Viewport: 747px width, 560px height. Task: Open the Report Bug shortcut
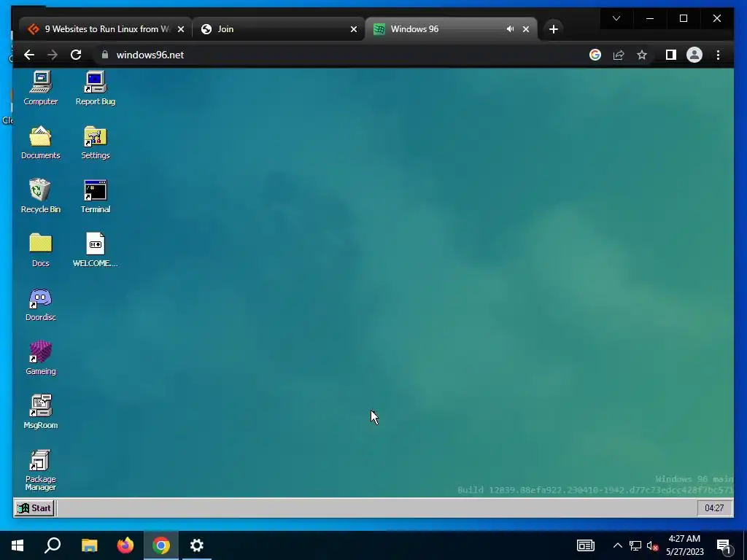click(96, 88)
